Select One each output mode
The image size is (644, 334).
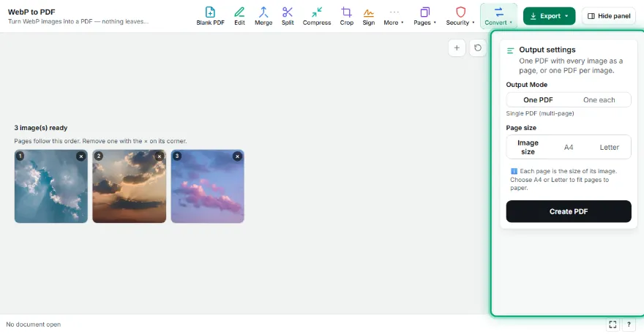tap(599, 99)
